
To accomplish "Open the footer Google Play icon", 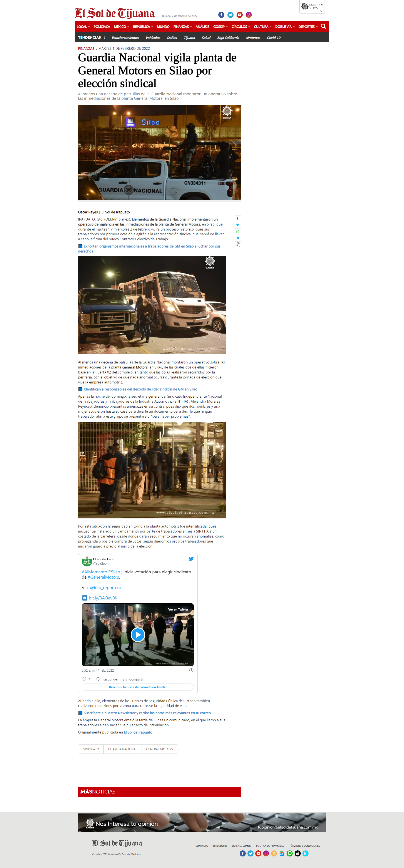I will tap(306, 853).
